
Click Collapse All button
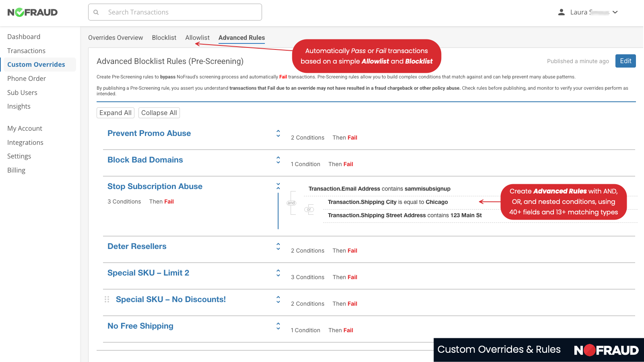tap(159, 113)
